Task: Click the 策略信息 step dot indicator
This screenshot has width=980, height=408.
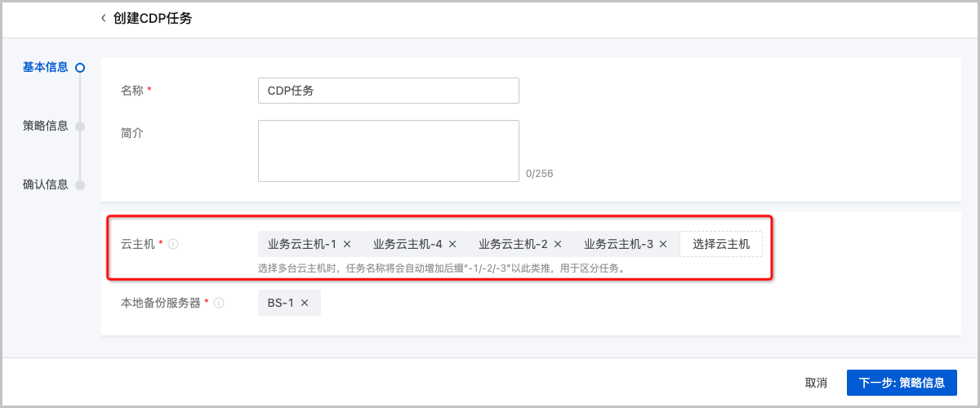Action: click(80, 126)
